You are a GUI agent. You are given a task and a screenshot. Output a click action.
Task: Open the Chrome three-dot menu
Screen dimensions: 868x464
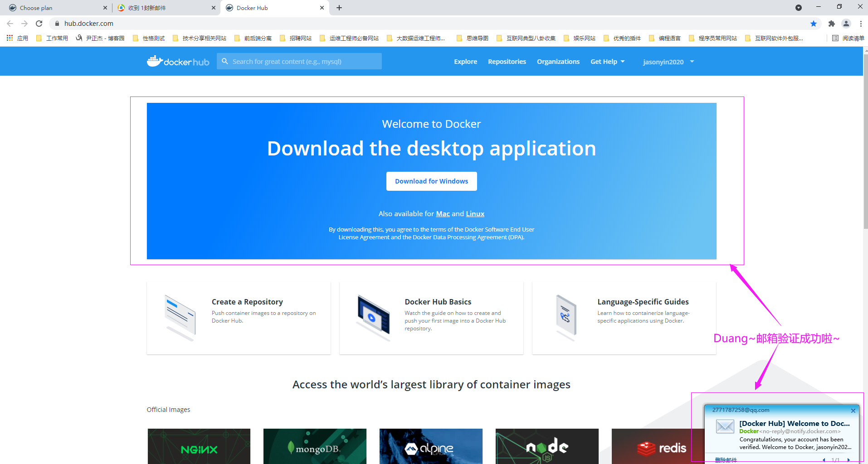point(860,24)
